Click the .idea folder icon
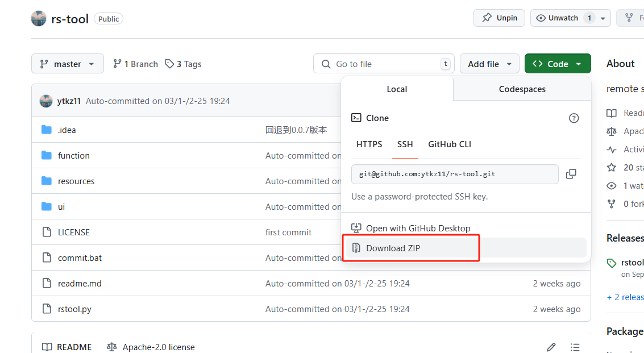 click(47, 130)
